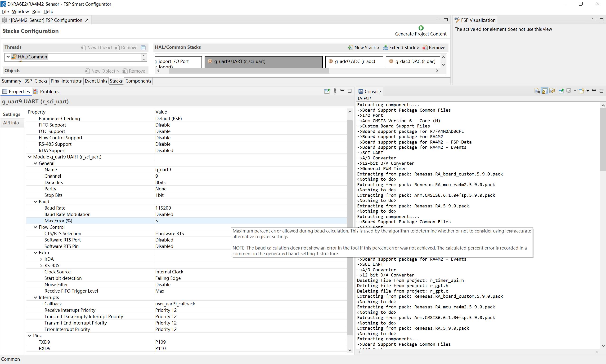Toggle the console Scroll Lock icon
Image resolution: width=606 pixels, height=364 pixels.
pos(545,91)
